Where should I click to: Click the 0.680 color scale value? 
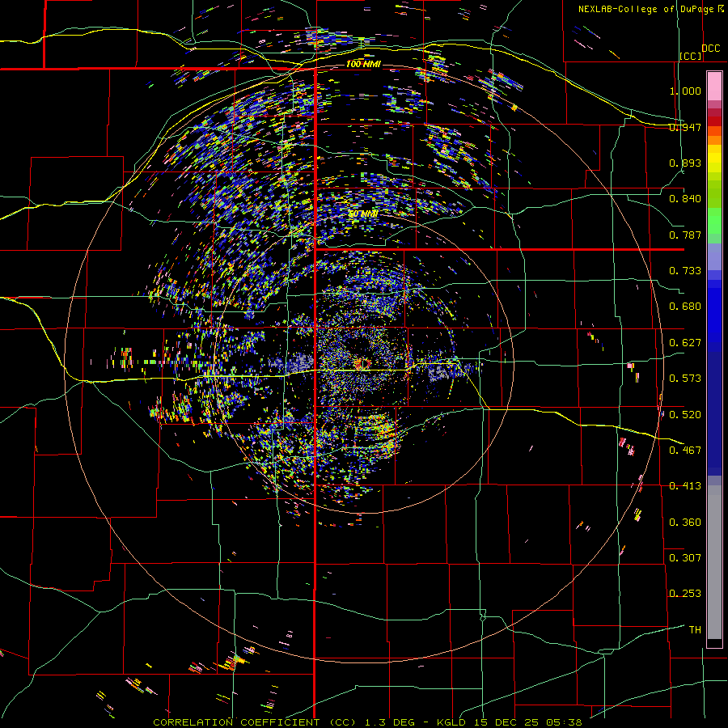click(685, 307)
